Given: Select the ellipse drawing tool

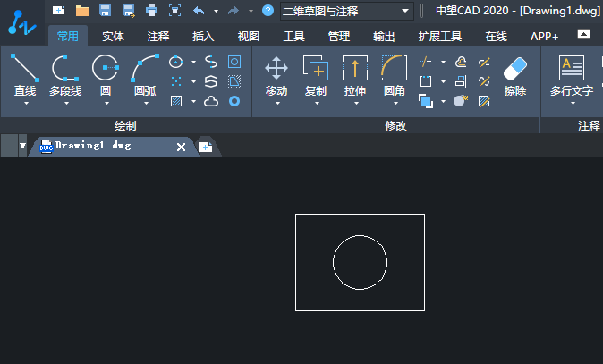Looking at the screenshot, I should pyautogui.click(x=176, y=62).
